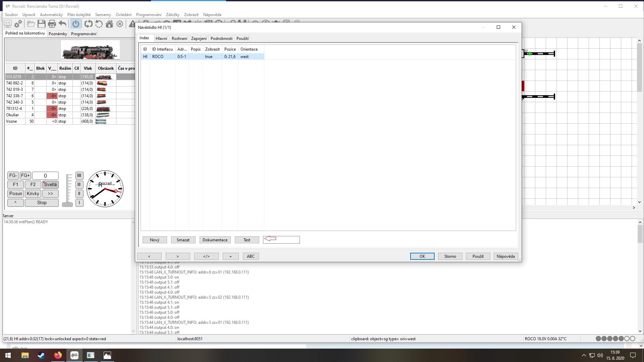This screenshot has width=644, height=362.
Task: Click the home icon in the toolbar
Action: click(x=109, y=24)
